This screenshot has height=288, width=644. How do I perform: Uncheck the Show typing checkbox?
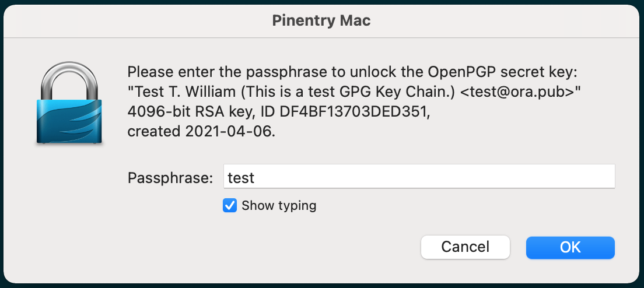tap(230, 205)
